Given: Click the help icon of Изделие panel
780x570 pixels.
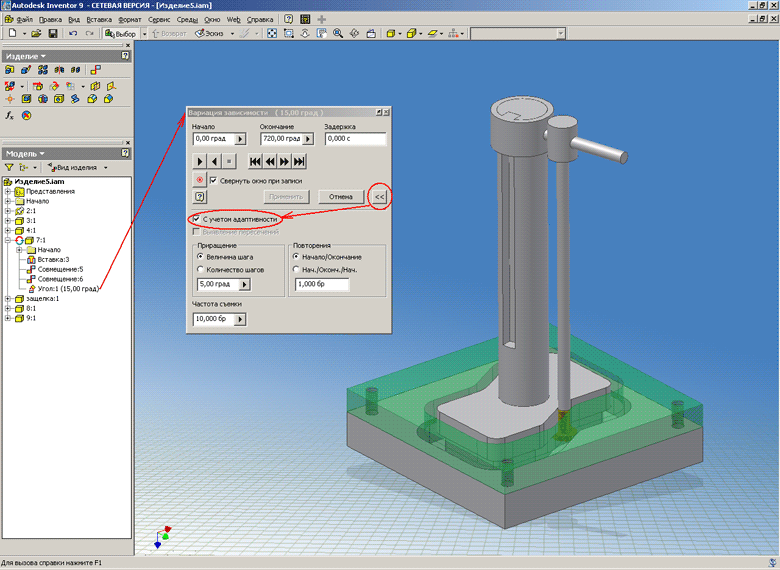Looking at the screenshot, I should click(125, 56).
